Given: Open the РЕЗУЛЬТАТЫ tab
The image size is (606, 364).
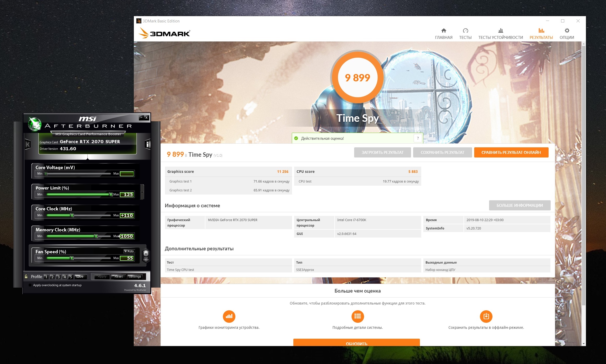Looking at the screenshot, I should (541, 34).
